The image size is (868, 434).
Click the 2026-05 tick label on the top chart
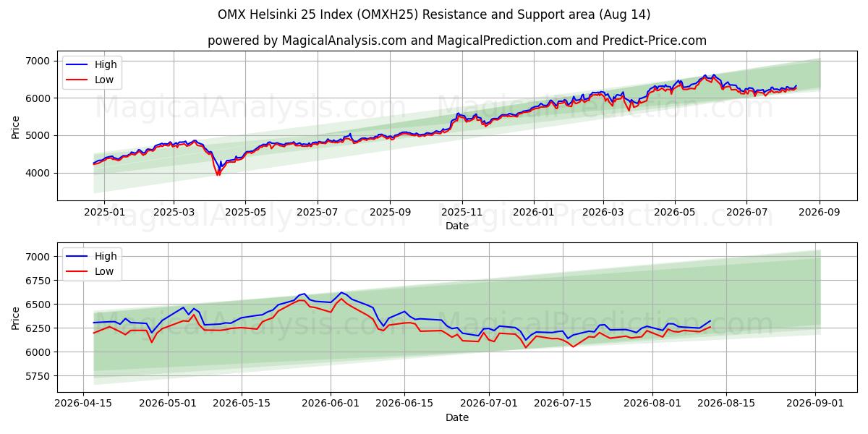point(675,212)
